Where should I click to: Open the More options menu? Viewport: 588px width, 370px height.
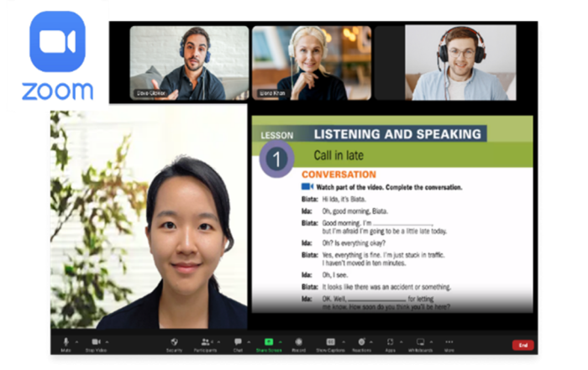click(x=449, y=345)
